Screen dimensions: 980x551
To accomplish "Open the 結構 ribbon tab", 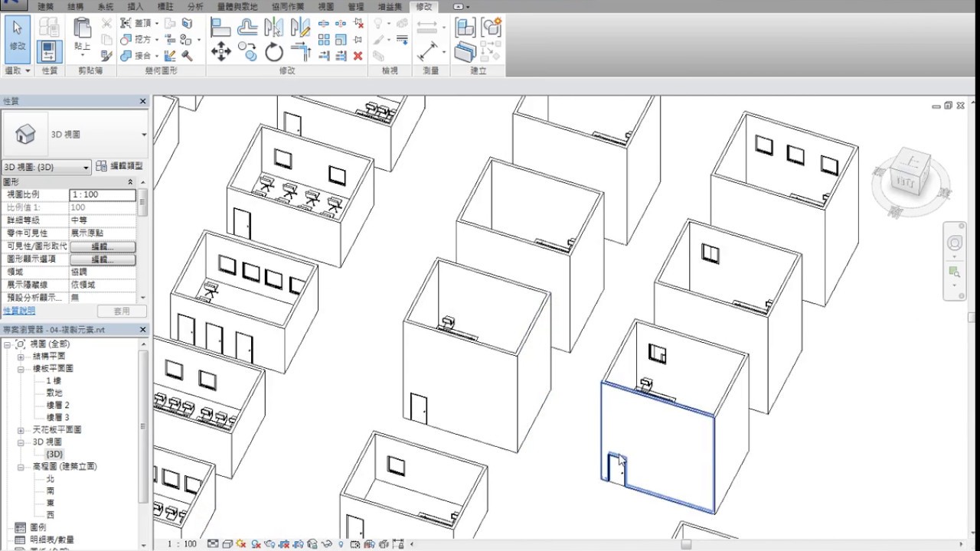I will coord(76,6).
